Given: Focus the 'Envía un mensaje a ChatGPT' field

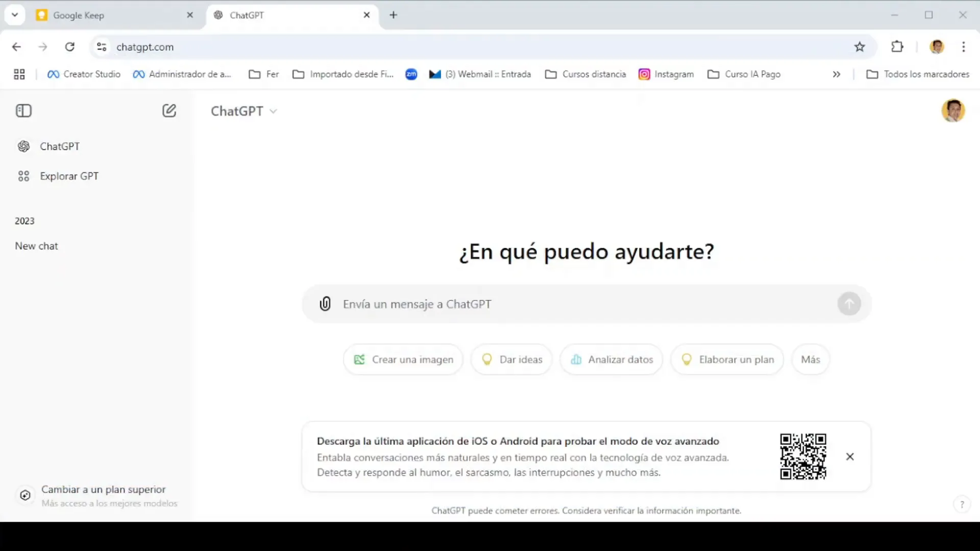Looking at the screenshot, I should pyautogui.click(x=587, y=304).
